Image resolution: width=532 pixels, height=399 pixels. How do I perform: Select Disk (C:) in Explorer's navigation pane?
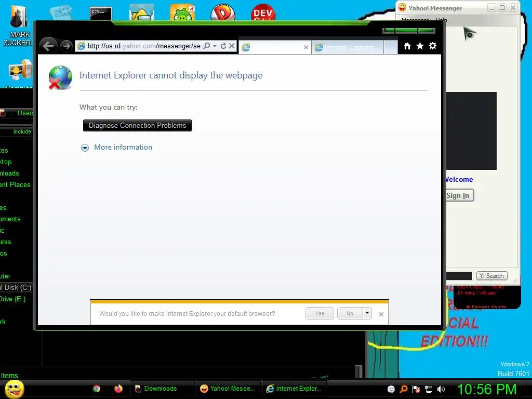point(16,288)
